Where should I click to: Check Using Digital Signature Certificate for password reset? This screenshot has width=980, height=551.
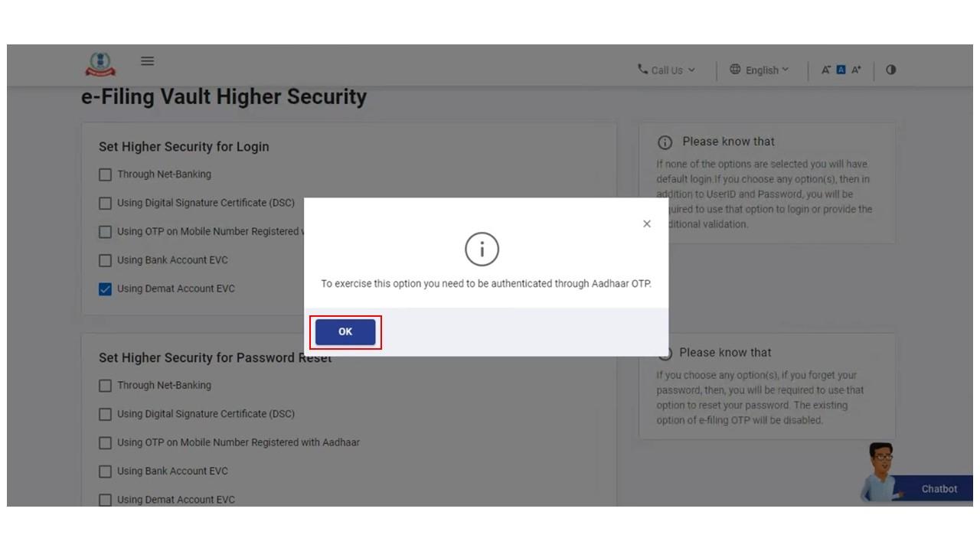[x=105, y=413]
